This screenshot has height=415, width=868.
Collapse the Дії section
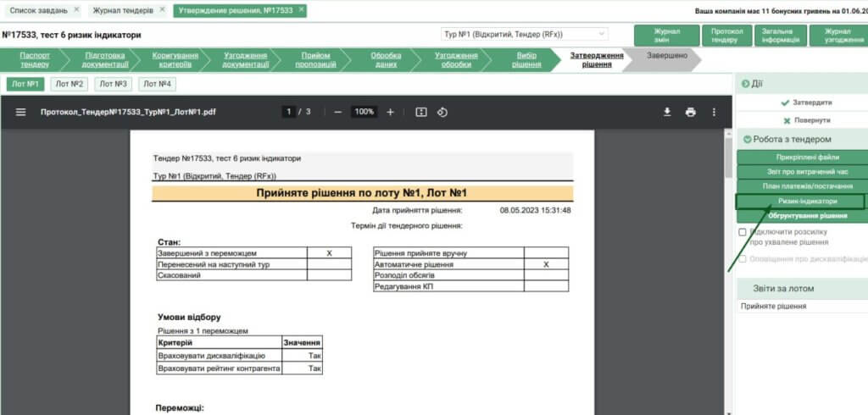[x=745, y=84]
